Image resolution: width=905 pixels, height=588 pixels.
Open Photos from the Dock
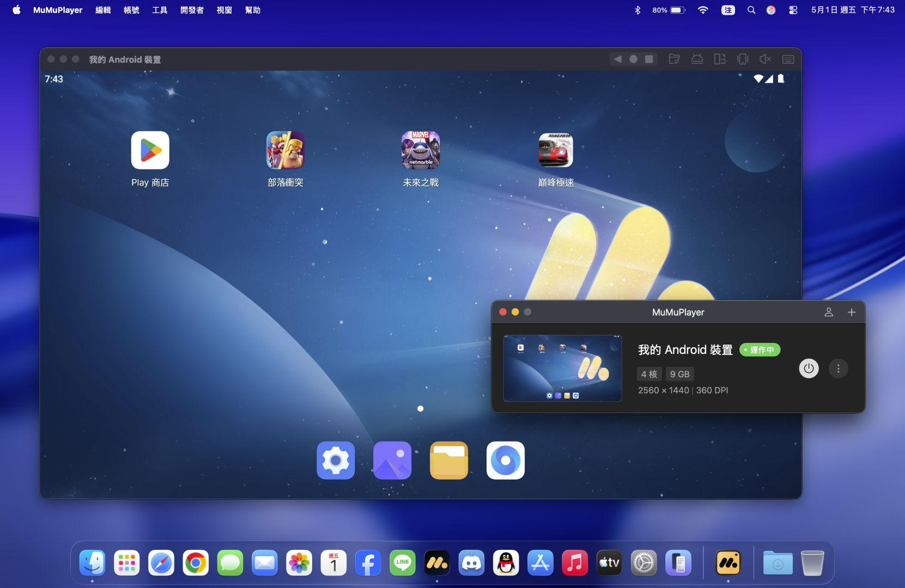pos(299,563)
